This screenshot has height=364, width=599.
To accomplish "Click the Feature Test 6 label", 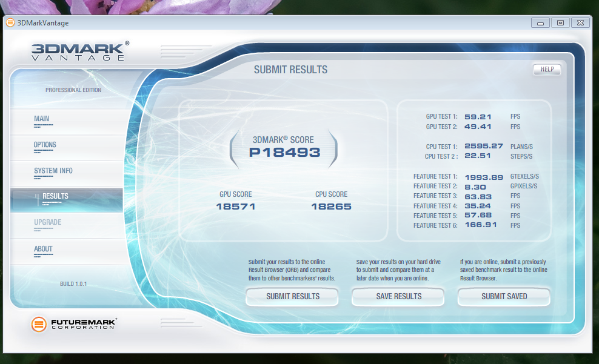I will 435,225.
